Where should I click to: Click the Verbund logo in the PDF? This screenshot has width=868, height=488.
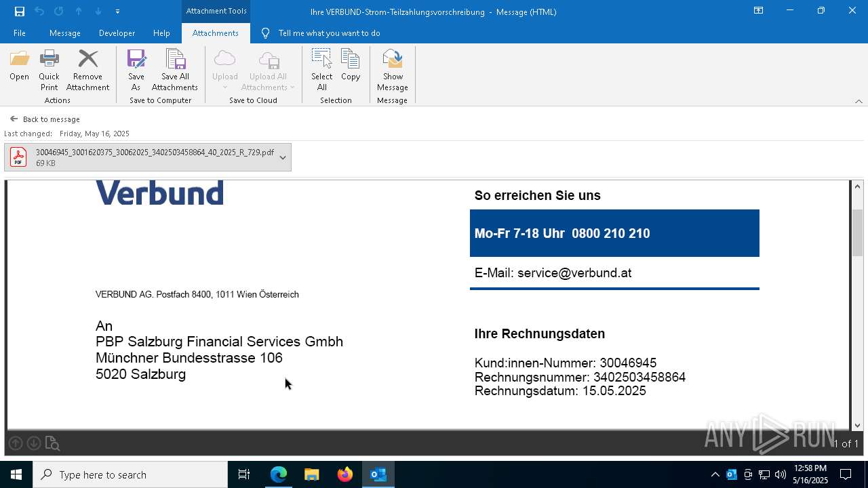tap(159, 192)
